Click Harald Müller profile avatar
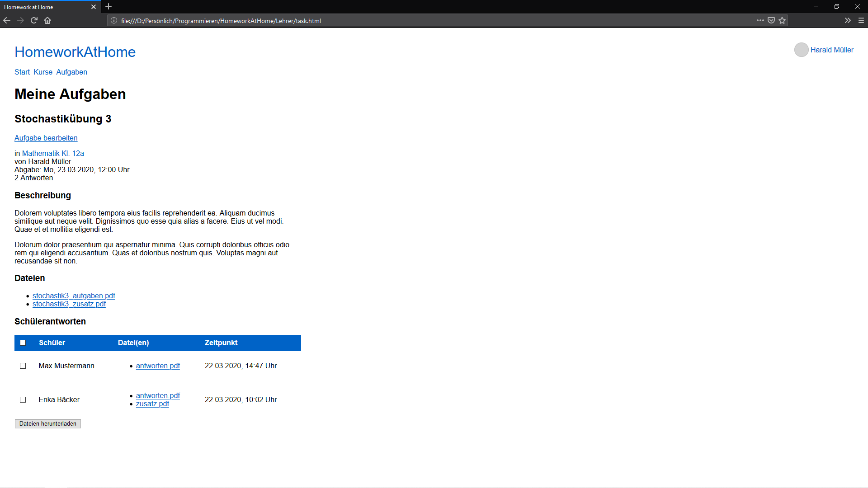Image resolution: width=868 pixels, height=488 pixels. tap(801, 50)
